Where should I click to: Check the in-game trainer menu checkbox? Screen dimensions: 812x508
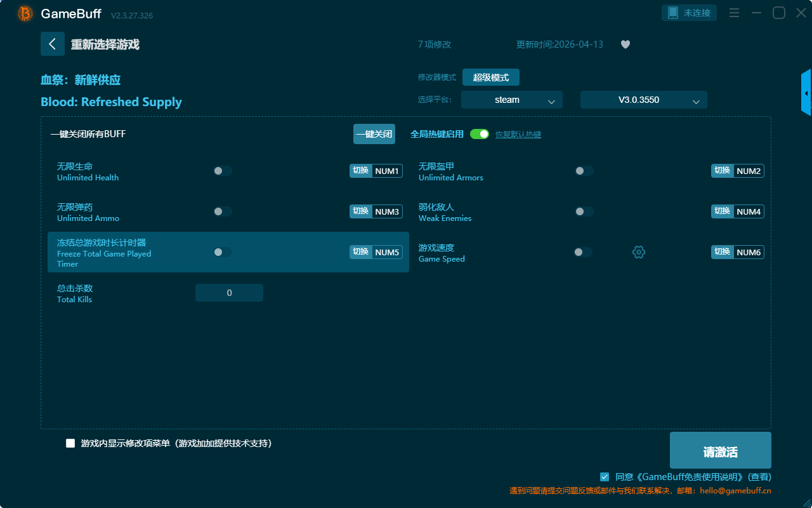70,443
